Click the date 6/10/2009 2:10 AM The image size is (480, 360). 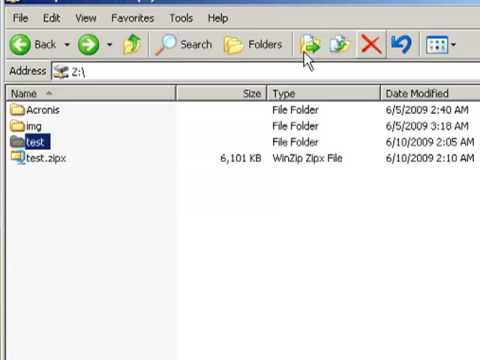(430, 158)
